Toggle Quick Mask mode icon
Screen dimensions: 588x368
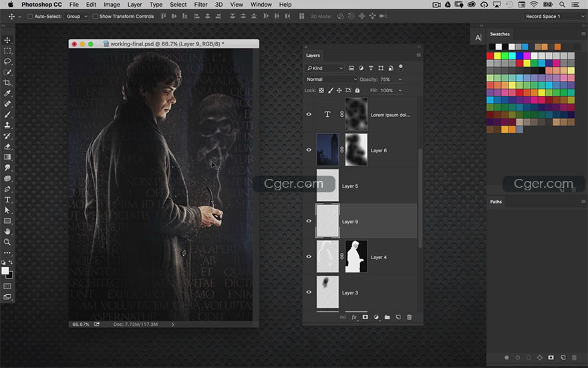point(7,286)
